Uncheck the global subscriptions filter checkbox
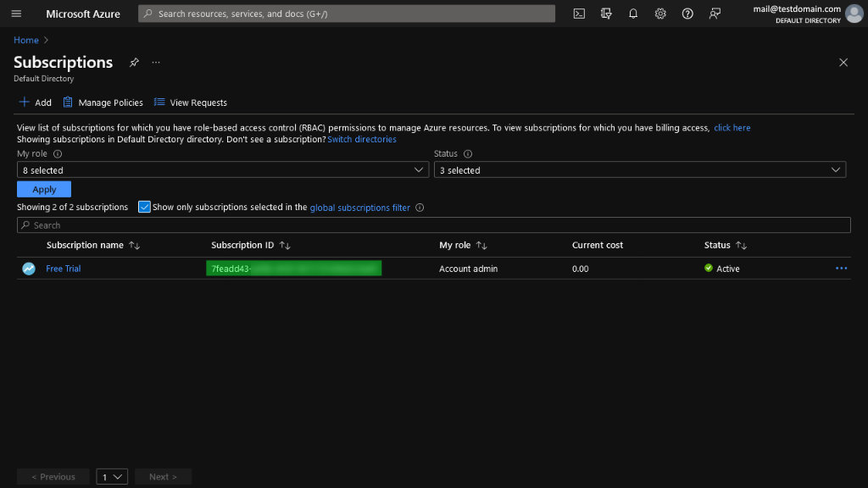This screenshot has width=868, height=488. point(144,207)
